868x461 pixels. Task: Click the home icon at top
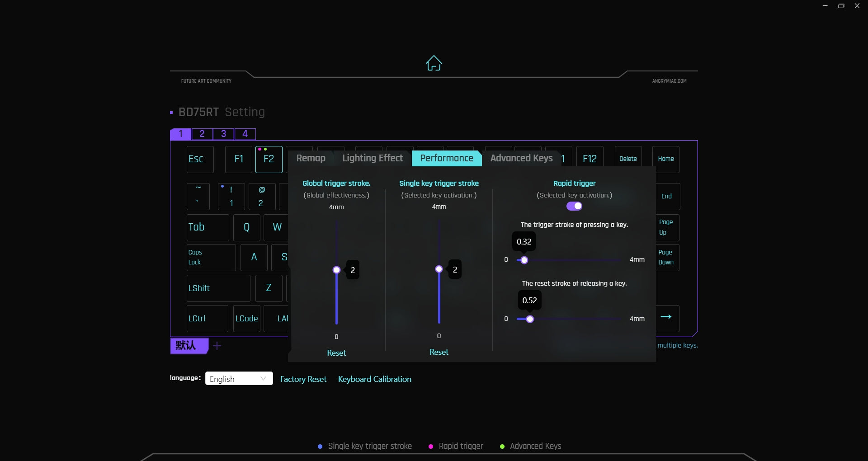click(434, 63)
